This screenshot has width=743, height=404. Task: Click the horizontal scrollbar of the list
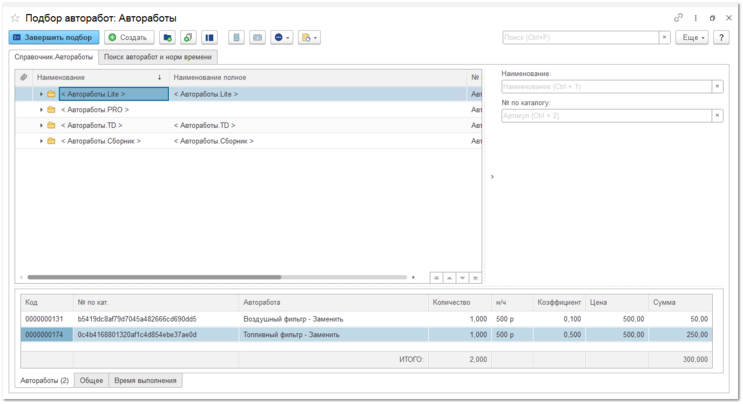[x=154, y=277]
